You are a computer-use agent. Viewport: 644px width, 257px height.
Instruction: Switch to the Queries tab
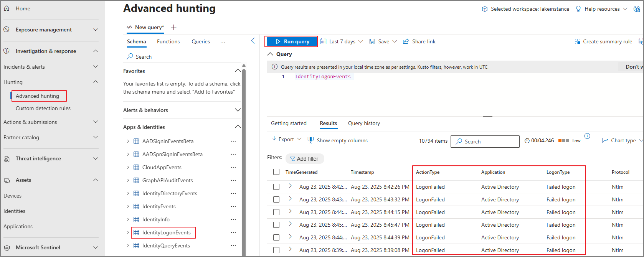(x=201, y=41)
